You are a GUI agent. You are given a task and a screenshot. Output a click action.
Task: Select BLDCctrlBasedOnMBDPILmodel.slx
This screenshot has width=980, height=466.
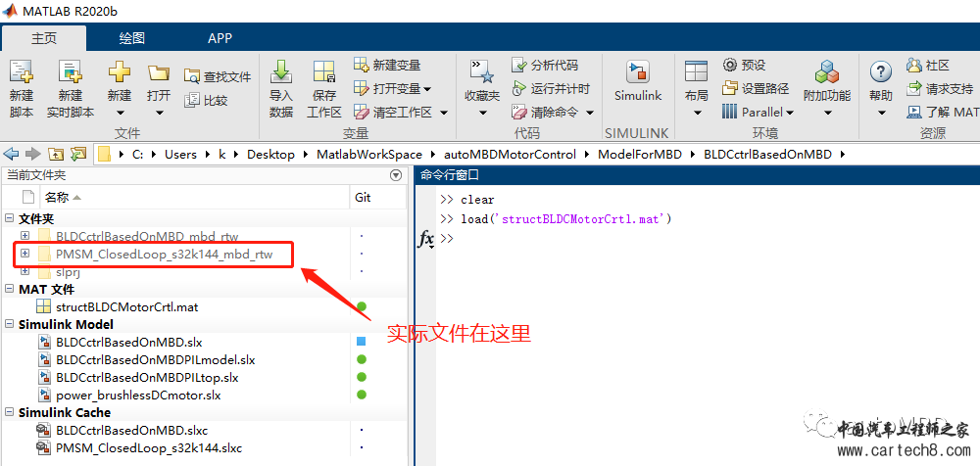pos(155,360)
